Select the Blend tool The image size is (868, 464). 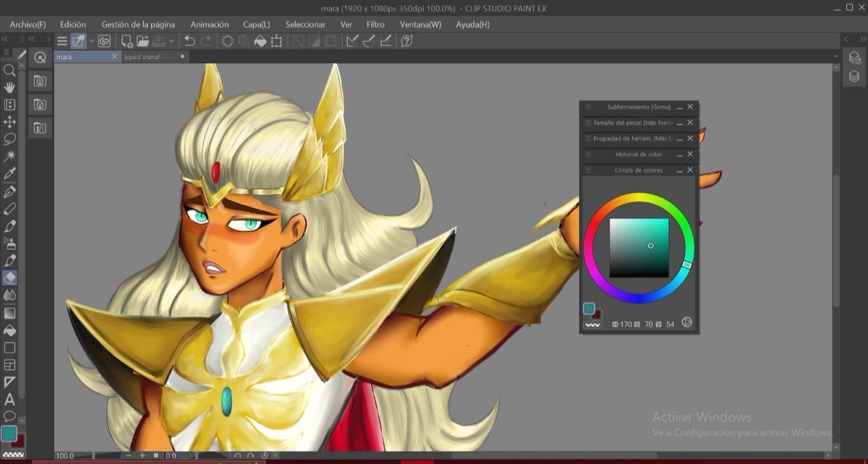pos(9,295)
